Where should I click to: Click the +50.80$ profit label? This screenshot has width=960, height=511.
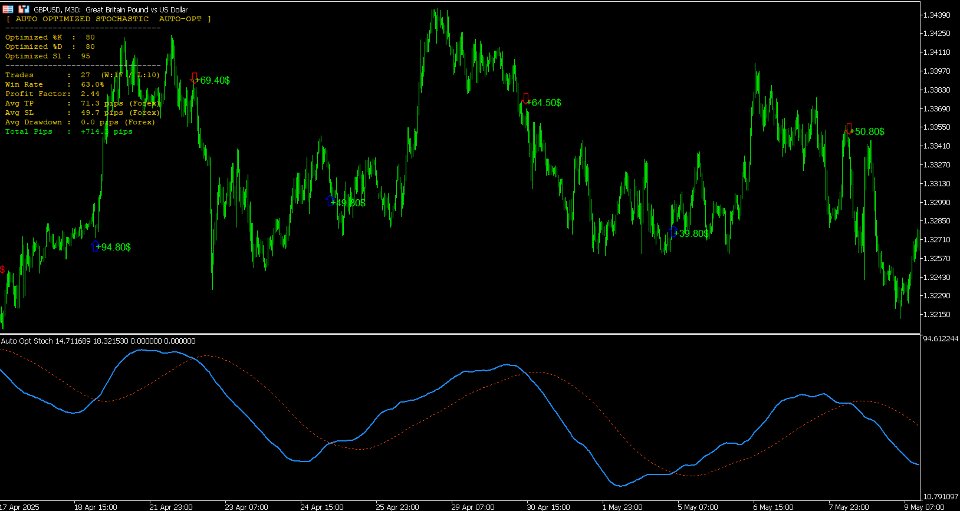coord(866,132)
